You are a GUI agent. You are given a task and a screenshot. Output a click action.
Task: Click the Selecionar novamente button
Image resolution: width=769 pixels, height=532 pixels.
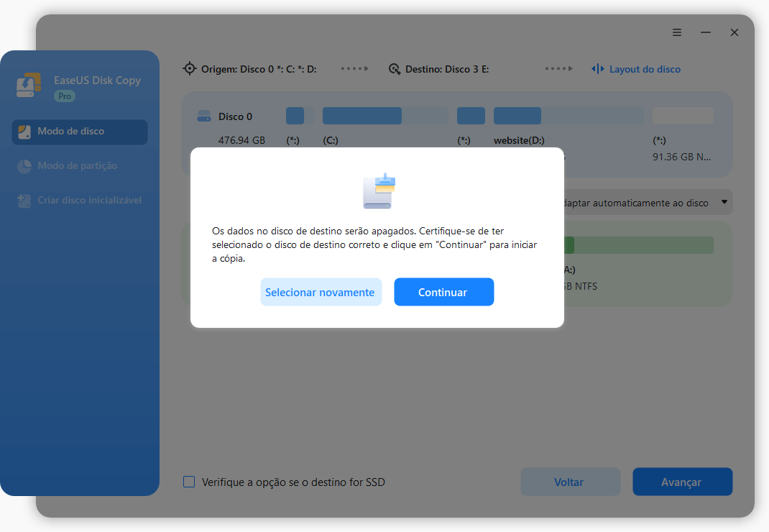321,292
